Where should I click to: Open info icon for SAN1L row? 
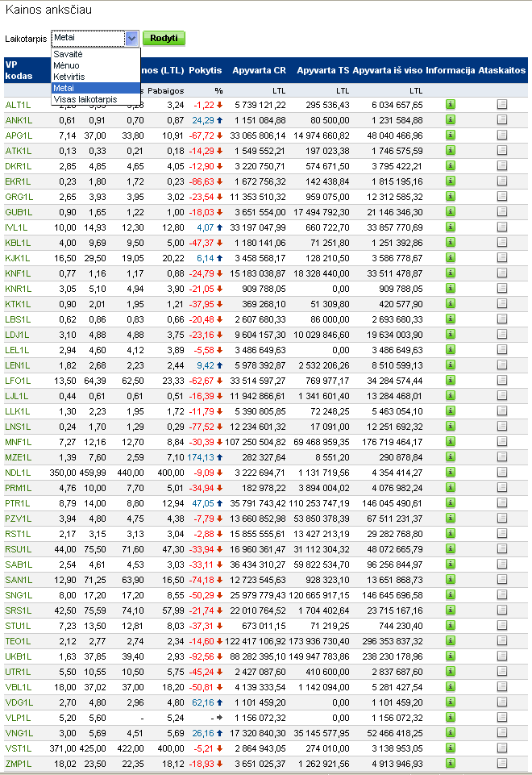[x=450, y=579]
